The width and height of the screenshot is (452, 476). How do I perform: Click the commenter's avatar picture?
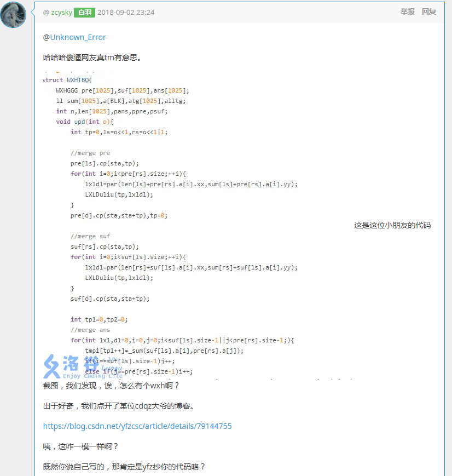pos(13,15)
